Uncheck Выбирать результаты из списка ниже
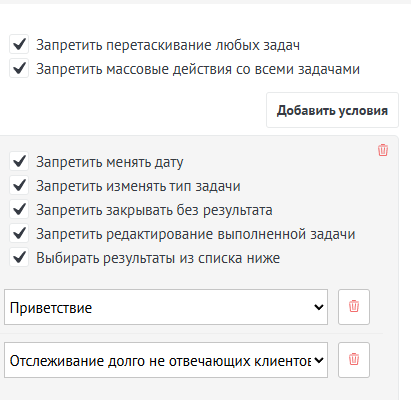The width and height of the screenshot is (411, 400). pyautogui.click(x=19, y=257)
